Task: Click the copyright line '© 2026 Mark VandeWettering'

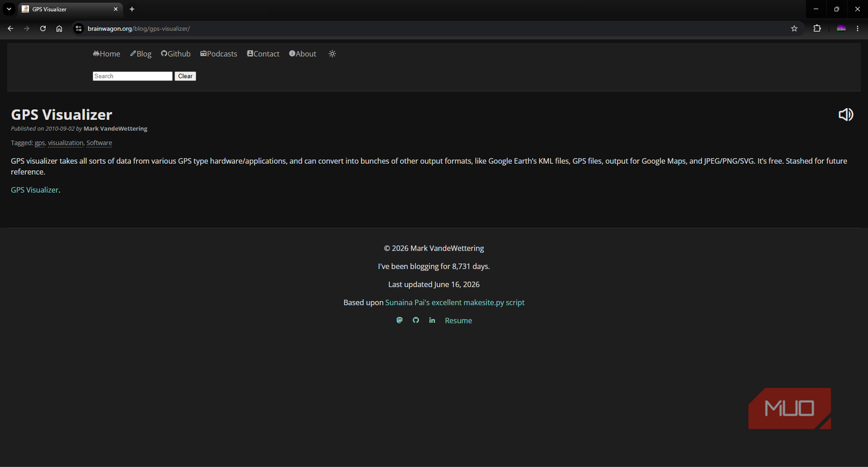Action: 434,248
